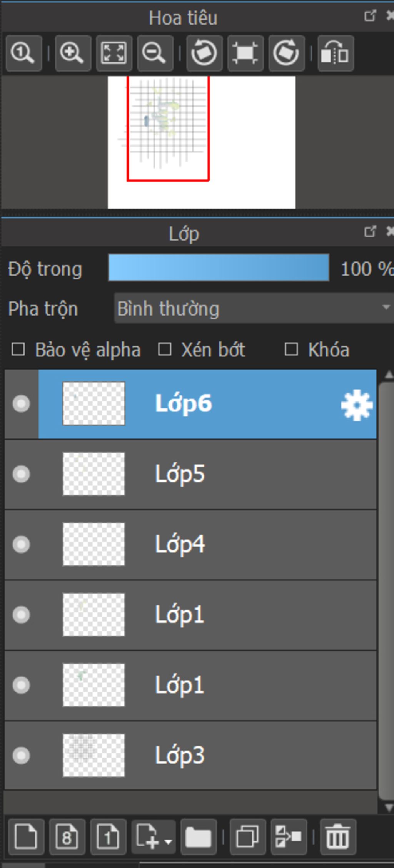Screen dimensions: 394x868
Task: Tick the Xén bớt checkbox
Action: (x=165, y=350)
